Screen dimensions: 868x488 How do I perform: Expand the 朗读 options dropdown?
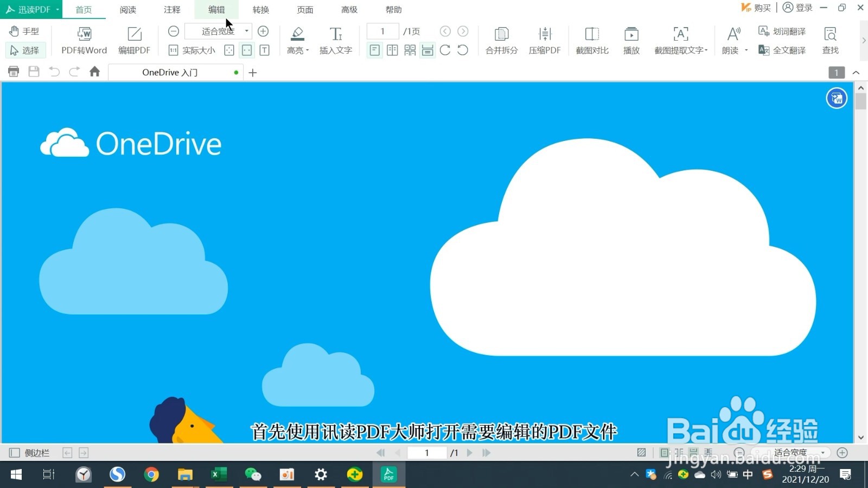click(746, 50)
